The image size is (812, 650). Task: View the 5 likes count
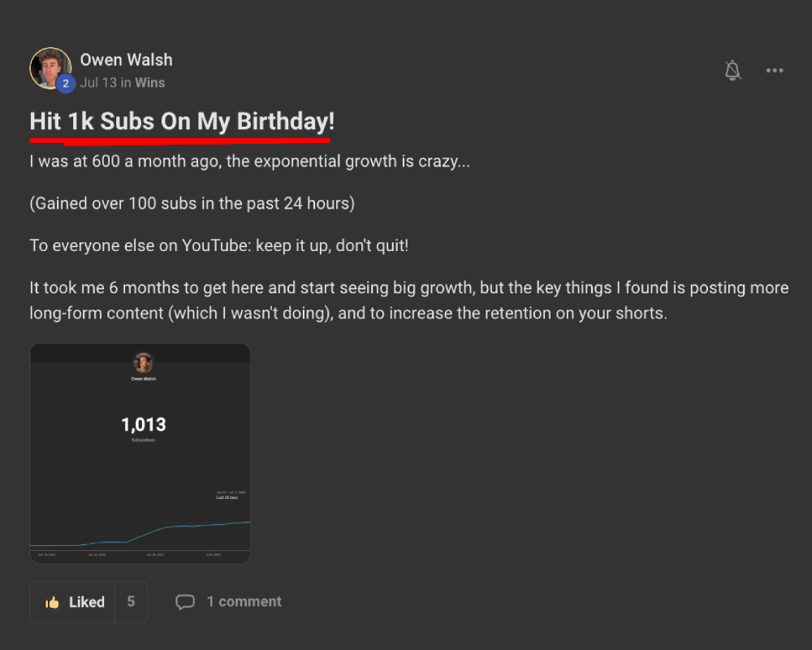pos(131,602)
